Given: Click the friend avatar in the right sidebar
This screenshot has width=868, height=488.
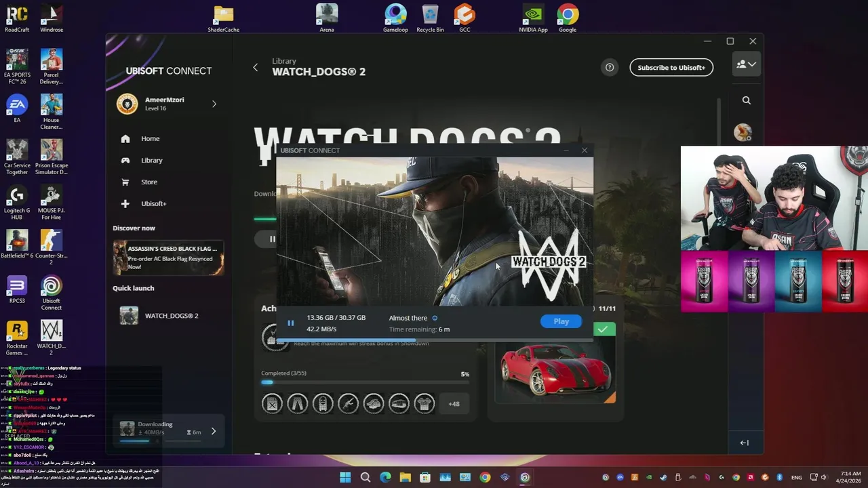Looking at the screenshot, I should coord(743,132).
